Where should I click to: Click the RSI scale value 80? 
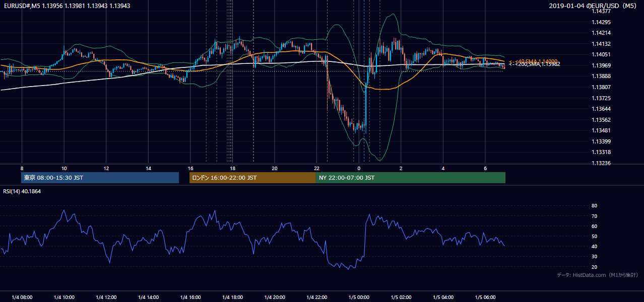[595, 206]
